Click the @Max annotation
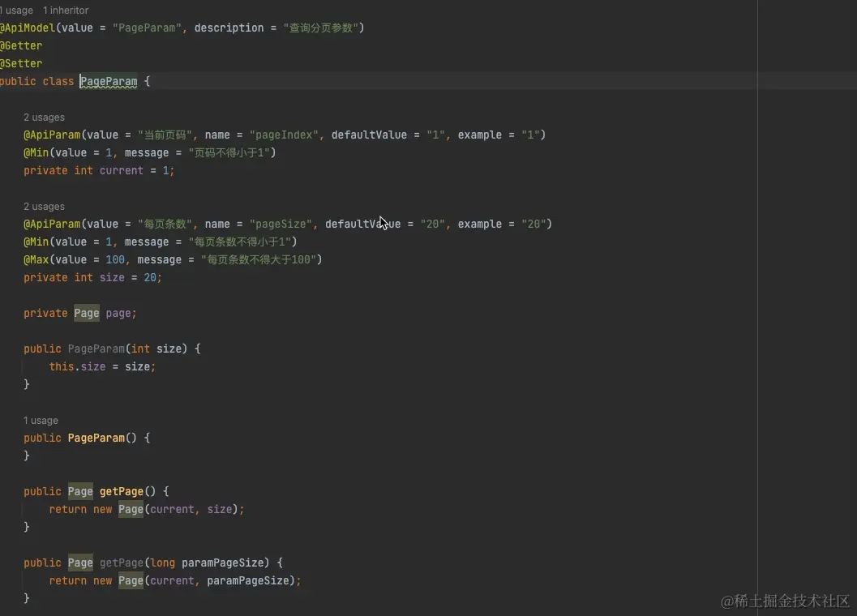 (36, 259)
